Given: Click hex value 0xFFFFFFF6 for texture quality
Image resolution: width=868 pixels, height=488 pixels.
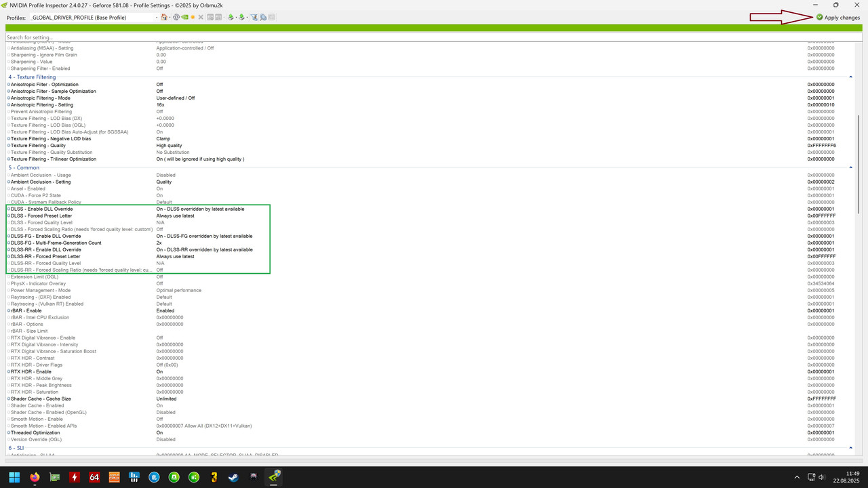Looking at the screenshot, I should tap(821, 146).
